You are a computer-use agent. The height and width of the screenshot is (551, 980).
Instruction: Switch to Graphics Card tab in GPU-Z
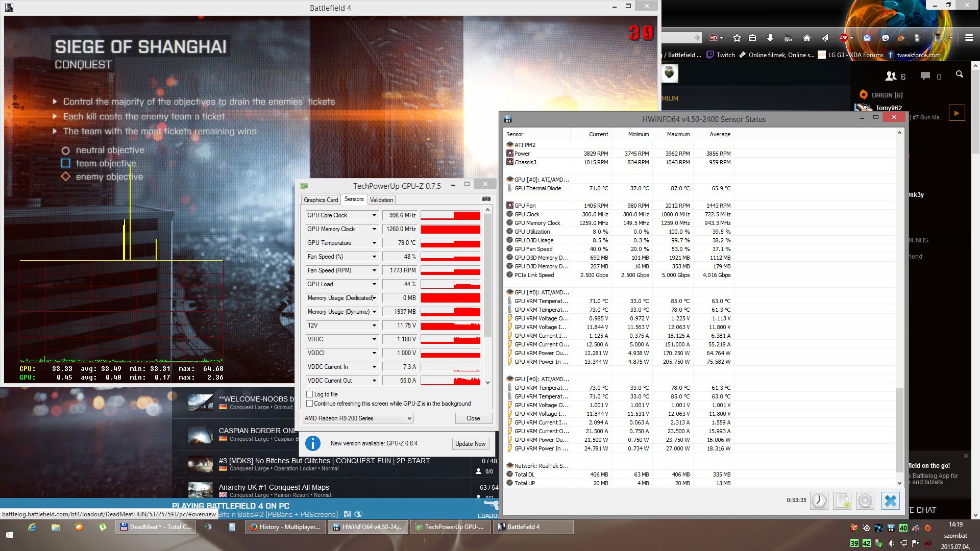click(x=321, y=200)
